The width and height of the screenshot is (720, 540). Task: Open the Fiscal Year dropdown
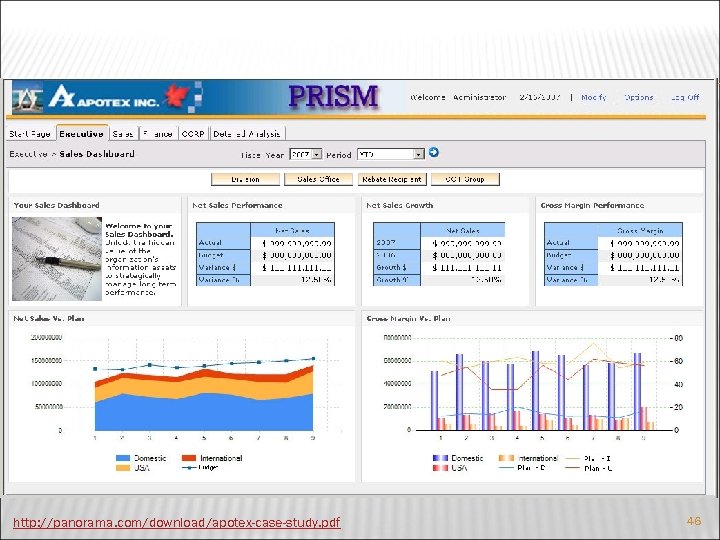coord(305,154)
